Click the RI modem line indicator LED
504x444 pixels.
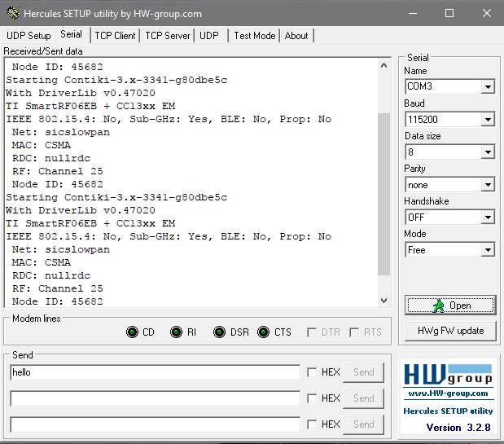click(x=176, y=332)
